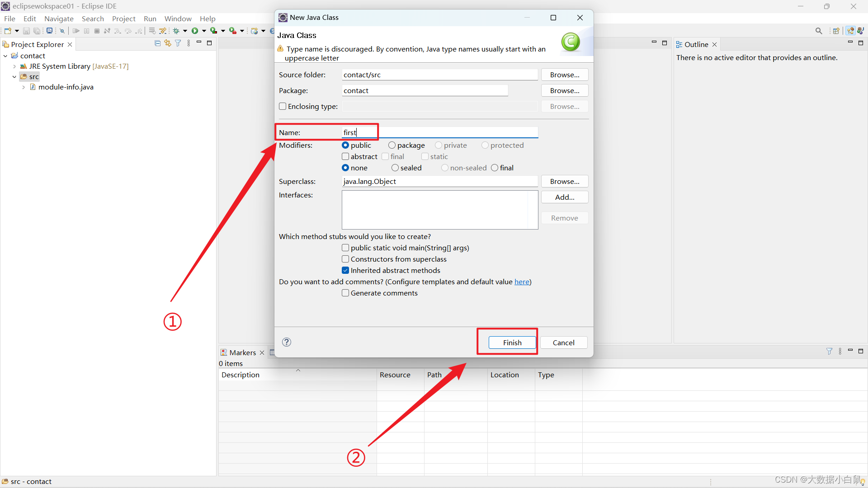Screen dimensions: 868x488
Task: Select the package modifier radio button
Action: click(392, 145)
